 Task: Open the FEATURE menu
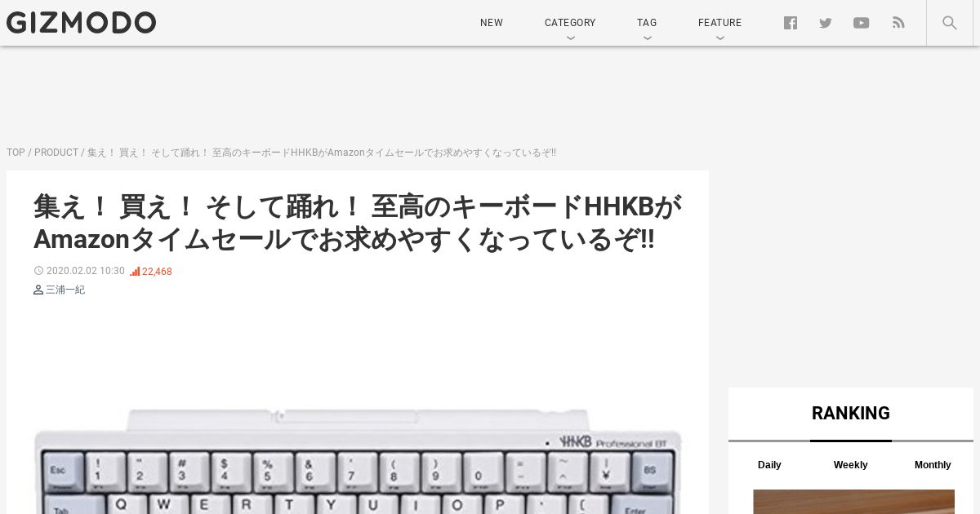click(x=719, y=23)
